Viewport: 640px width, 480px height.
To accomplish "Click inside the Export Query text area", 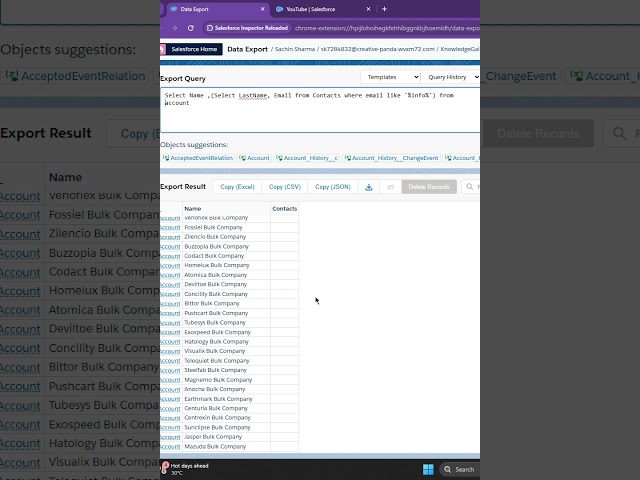I will click(x=320, y=110).
